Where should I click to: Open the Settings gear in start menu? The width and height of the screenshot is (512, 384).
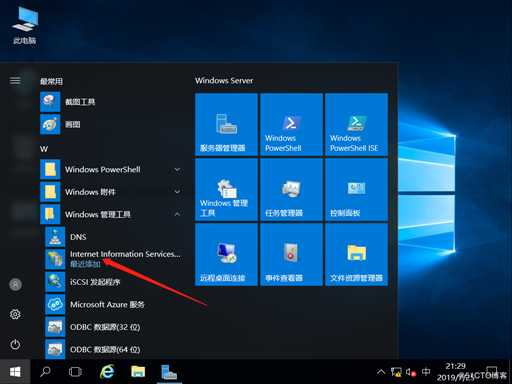15,314
